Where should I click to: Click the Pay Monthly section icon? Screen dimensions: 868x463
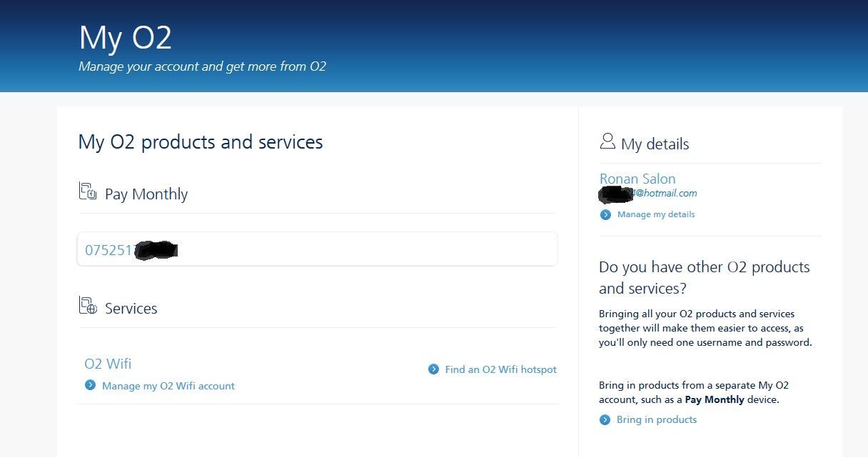pos(86,191)
